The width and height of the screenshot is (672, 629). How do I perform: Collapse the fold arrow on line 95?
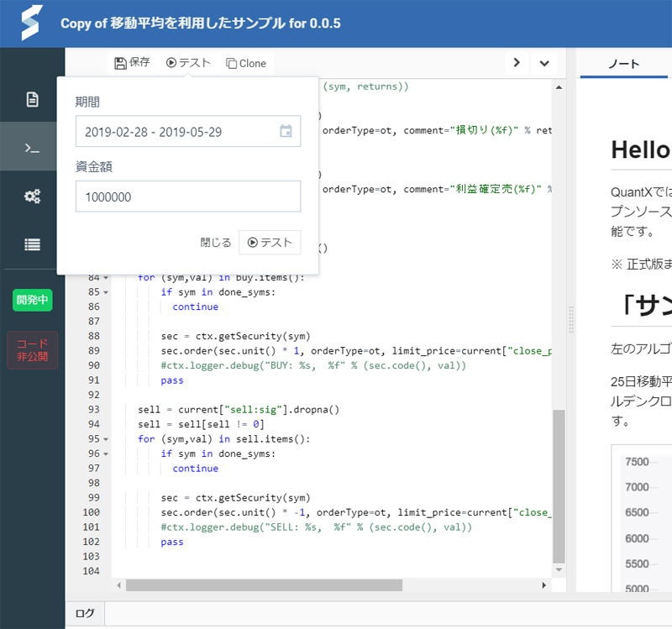(x=106, y=439)
